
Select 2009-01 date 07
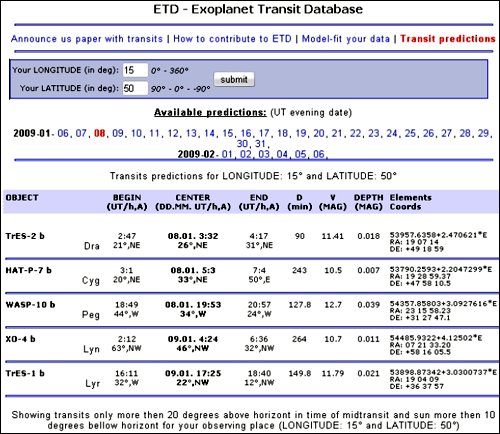tap(81, 133)
